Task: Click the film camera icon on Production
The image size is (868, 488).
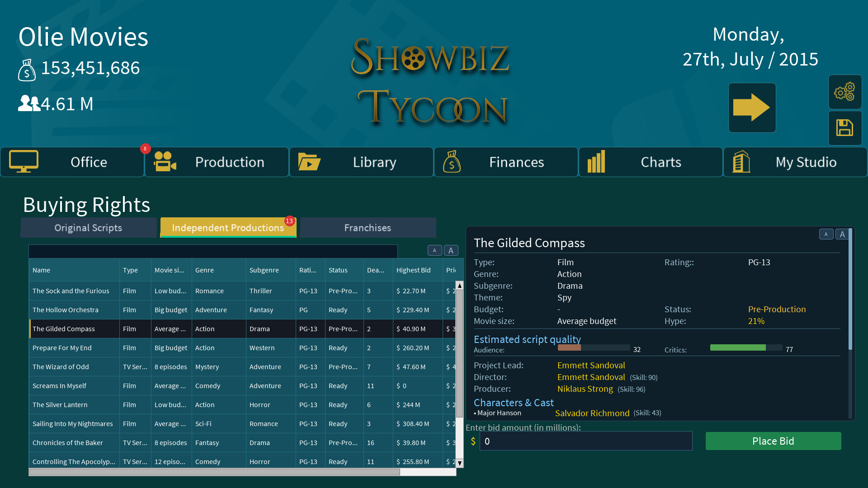Action: [x=165, y=161]
